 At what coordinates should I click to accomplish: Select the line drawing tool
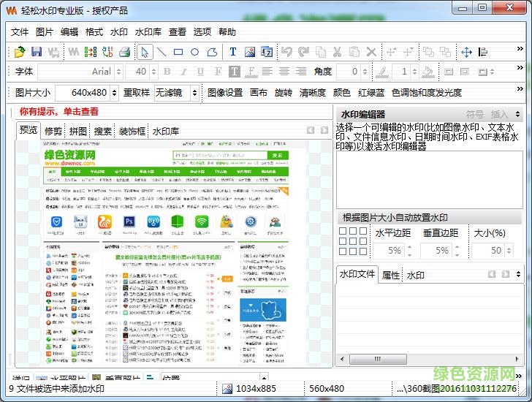point(161,52)
